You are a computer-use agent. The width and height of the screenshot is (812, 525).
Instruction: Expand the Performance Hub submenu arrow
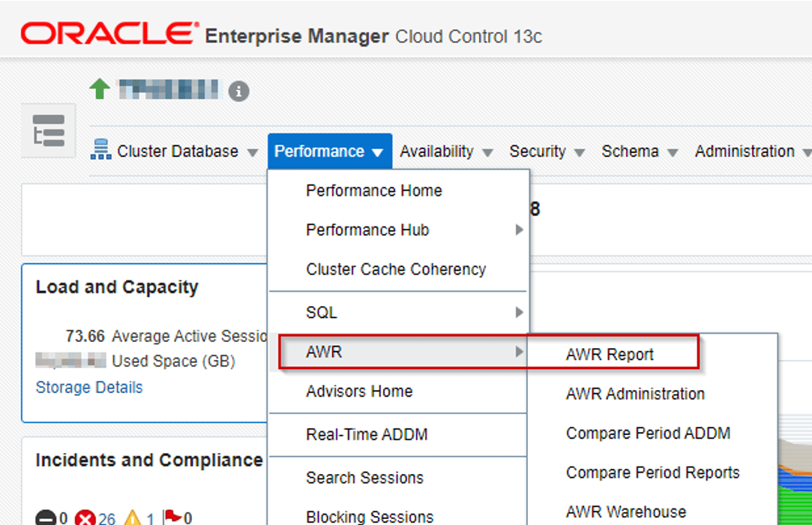(x=518, y=229)
